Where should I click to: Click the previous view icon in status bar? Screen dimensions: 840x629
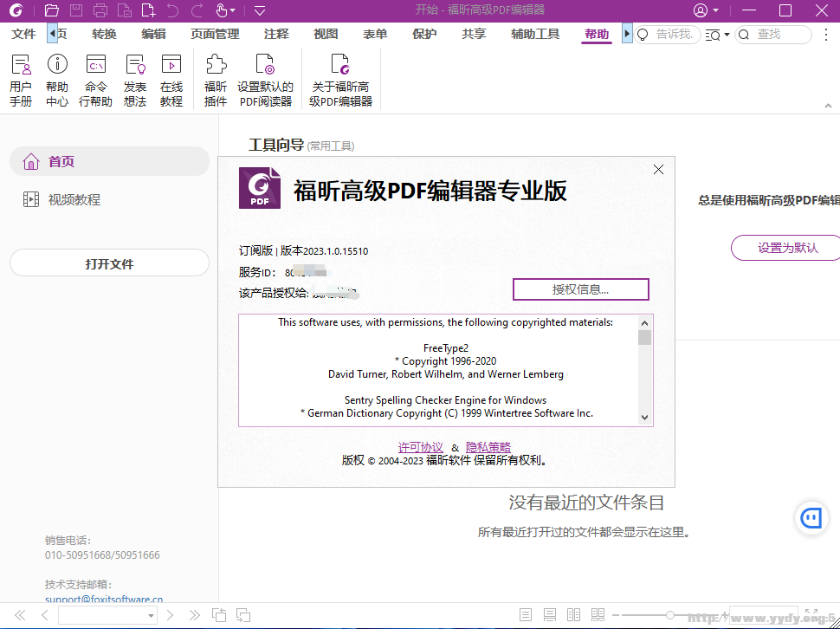point(218,615)
